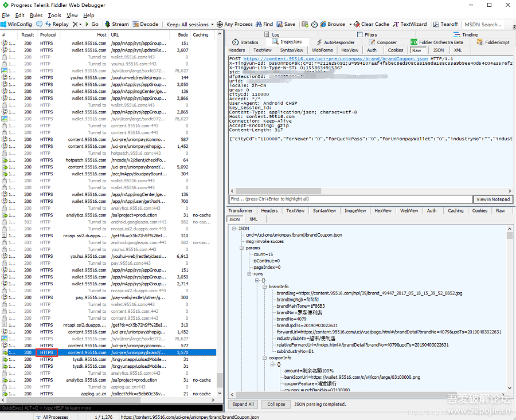Screen dimensions: 516x420
Task: Open the View menu
Action: [x=72, y=15]
